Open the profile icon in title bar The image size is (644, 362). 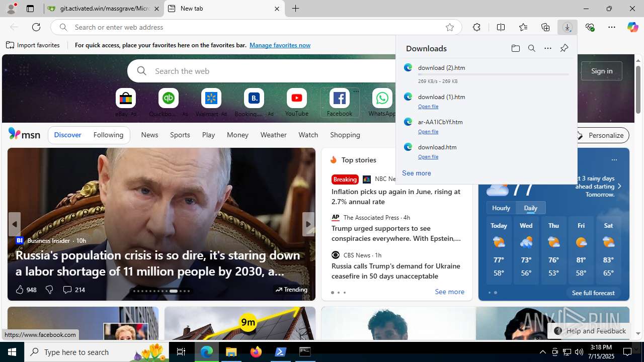pos(11,9)
